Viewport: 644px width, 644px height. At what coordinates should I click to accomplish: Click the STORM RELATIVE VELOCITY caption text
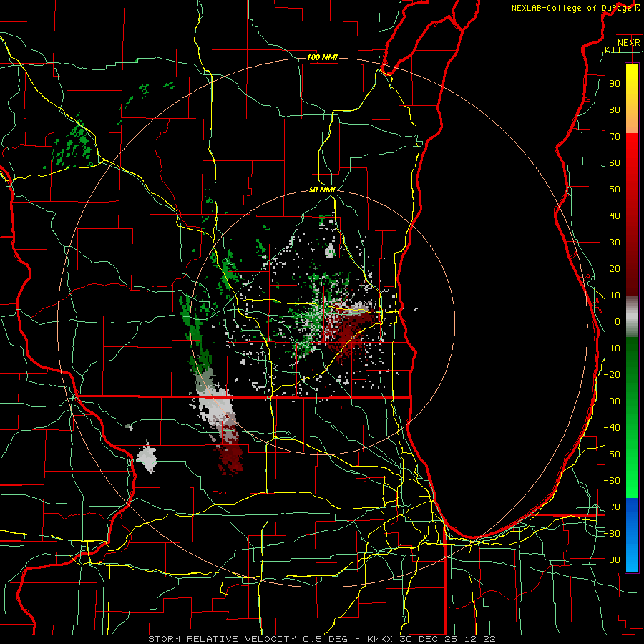[x=222, y=639]
